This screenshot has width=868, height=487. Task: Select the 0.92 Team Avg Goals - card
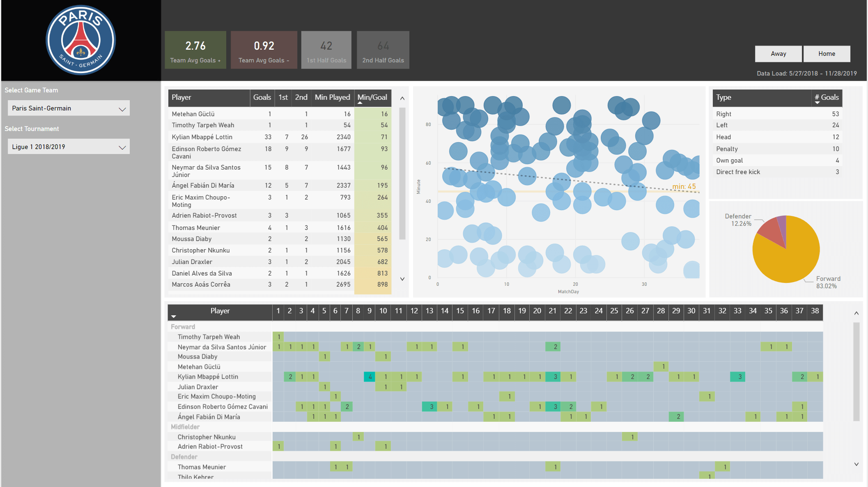264,50
